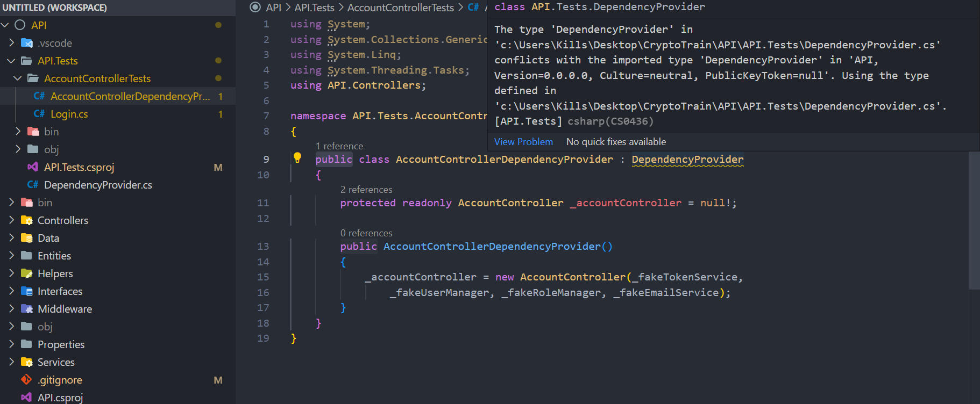The width and height of the screenshot is (980, 404).
Task: Click the git icon beside .gitignore
Action: pos(26,380)
